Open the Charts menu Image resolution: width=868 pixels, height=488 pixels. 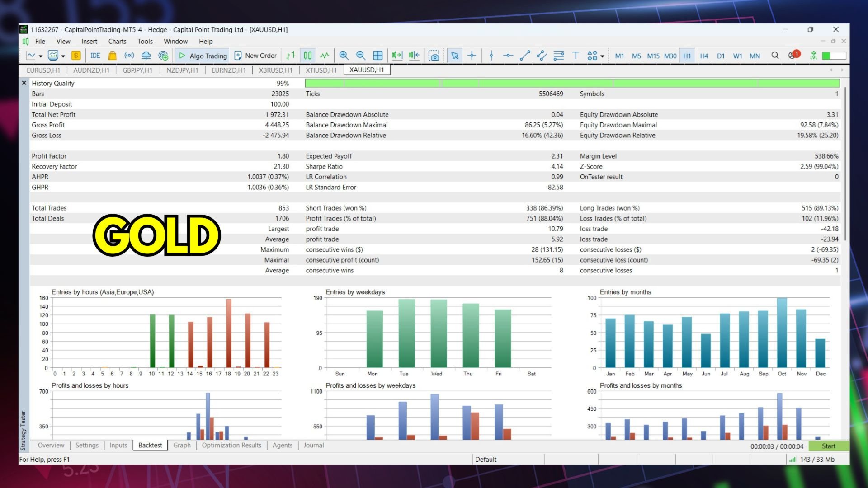(x=117, y=41)
